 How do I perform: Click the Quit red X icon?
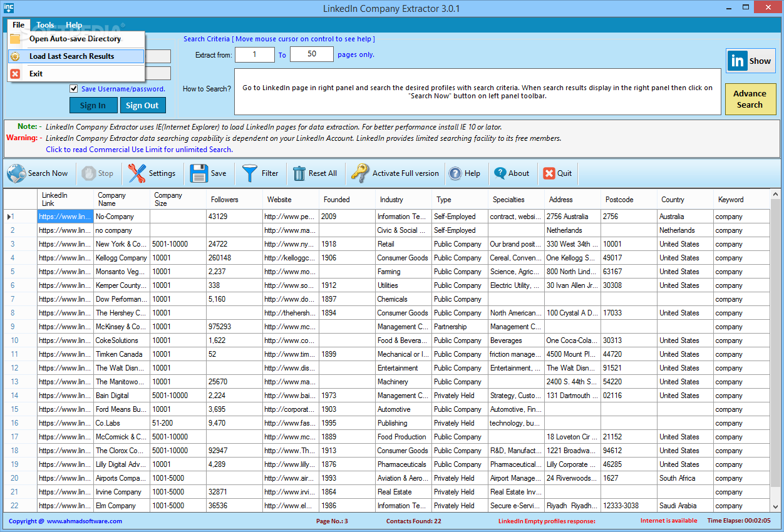click(549, 173)
